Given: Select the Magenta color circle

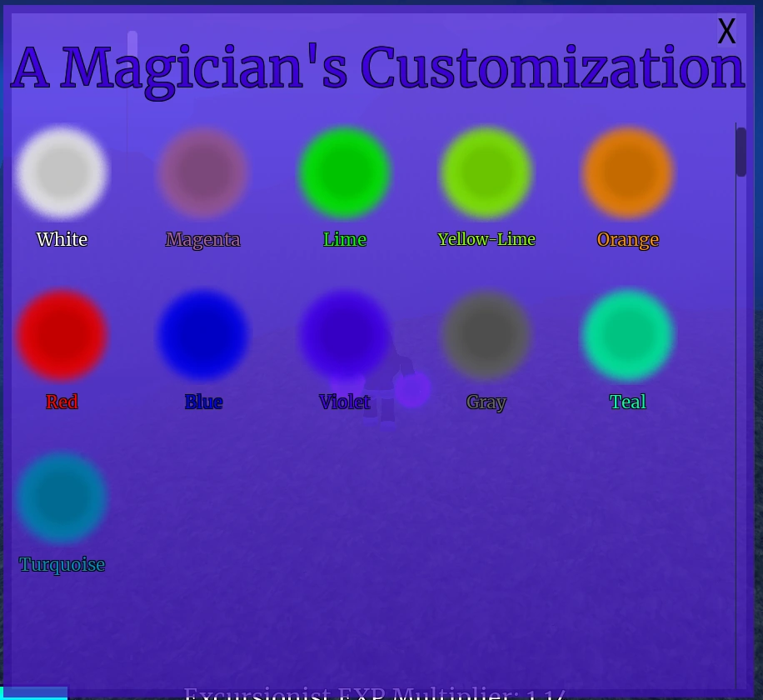Looking at the screenshot, I should 203,172.
